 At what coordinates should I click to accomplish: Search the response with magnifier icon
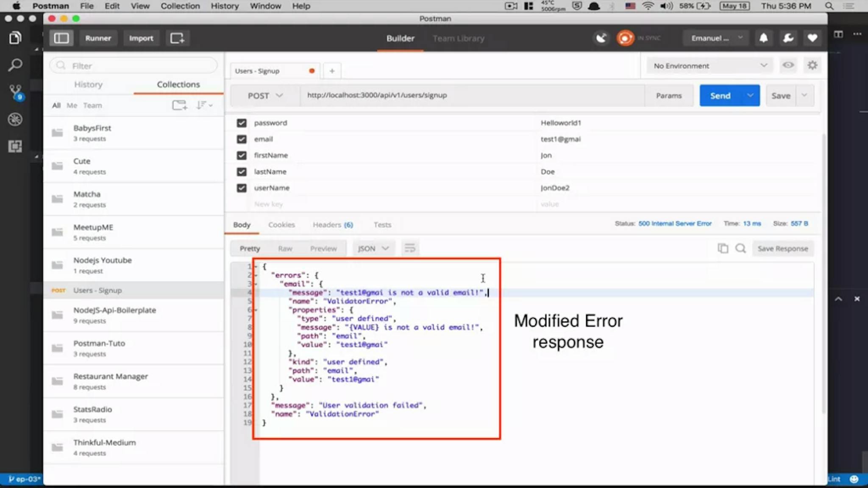coord(740,249)
